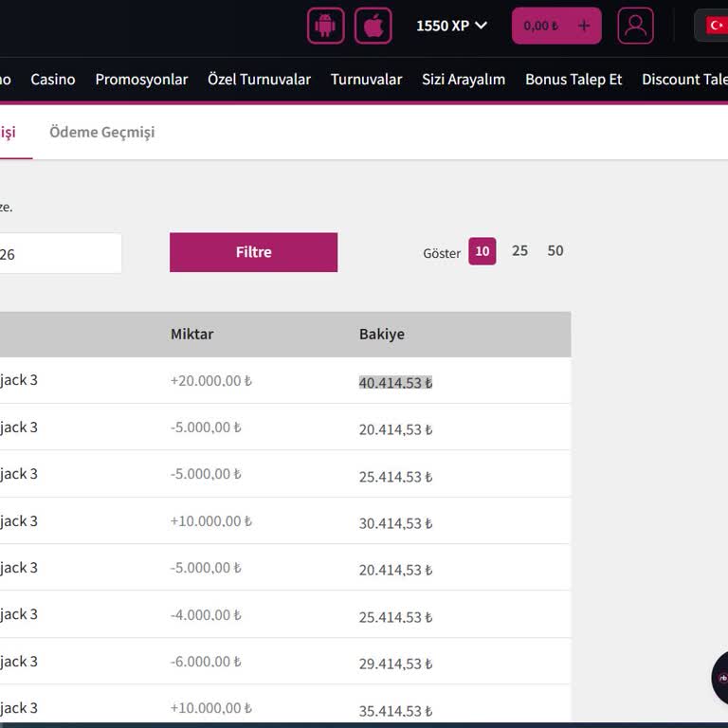Open the live chat support bubble
Image resolution: width=728 pixels, height=728 pixels.
720,677
